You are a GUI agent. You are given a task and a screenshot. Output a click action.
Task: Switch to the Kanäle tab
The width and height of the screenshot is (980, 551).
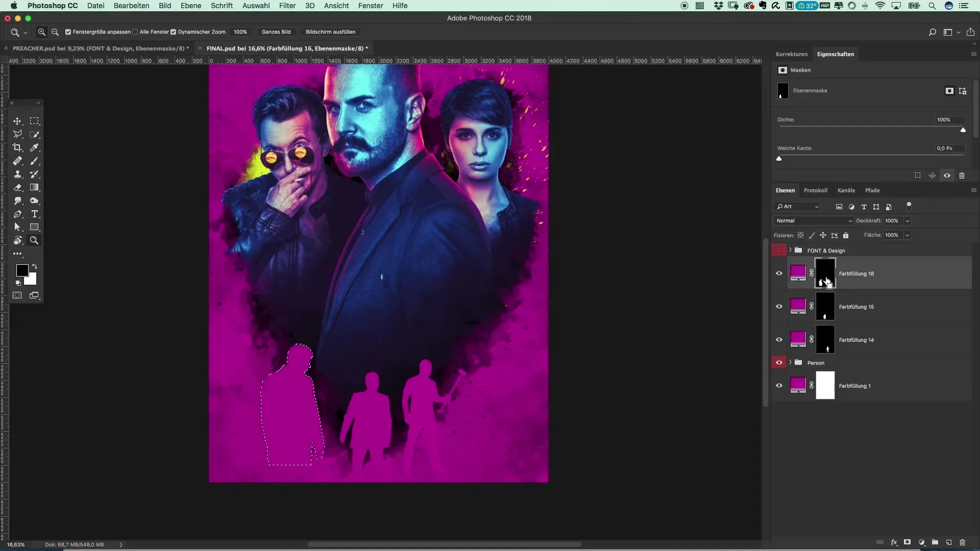(846, 190)
